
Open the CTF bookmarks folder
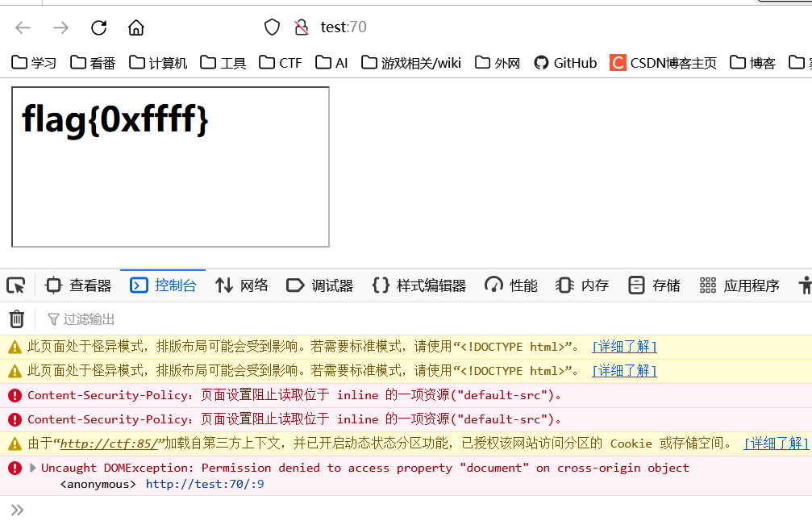click(280, 63)
